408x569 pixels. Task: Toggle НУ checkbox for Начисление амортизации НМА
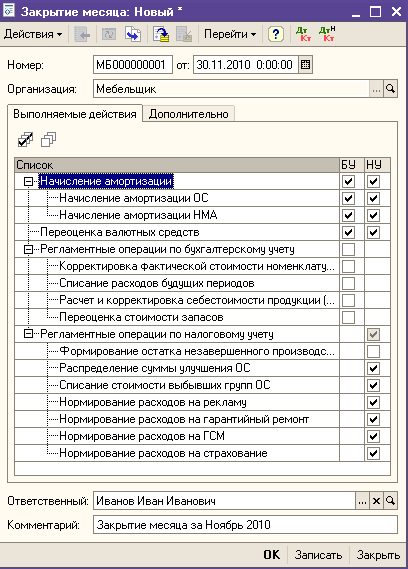pyautogui.click(x=374, y=216)
